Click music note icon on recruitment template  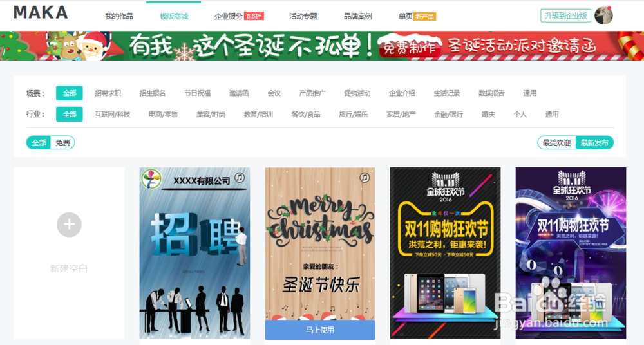[x=240, y=178]
